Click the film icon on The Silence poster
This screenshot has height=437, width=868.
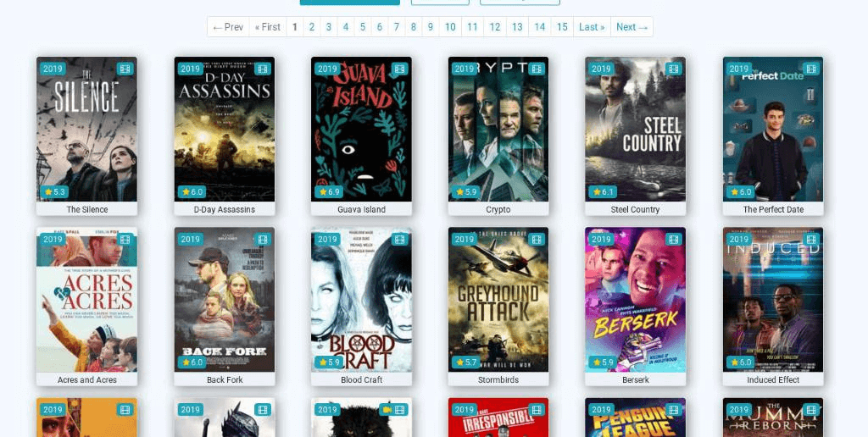125,69
